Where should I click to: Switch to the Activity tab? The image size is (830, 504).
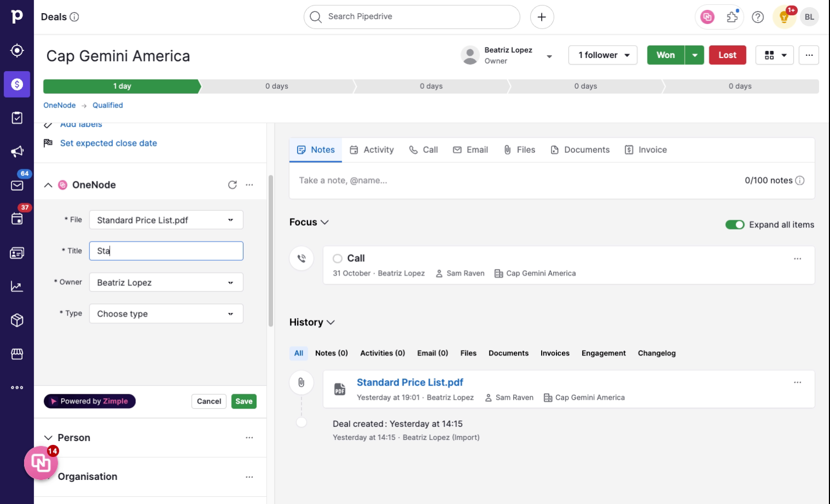pyautogui.click(x=372, y=150)
